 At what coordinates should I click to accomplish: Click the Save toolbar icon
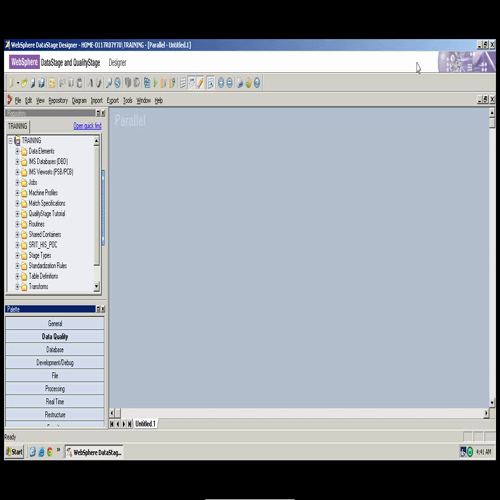click(x=33, y=83)
